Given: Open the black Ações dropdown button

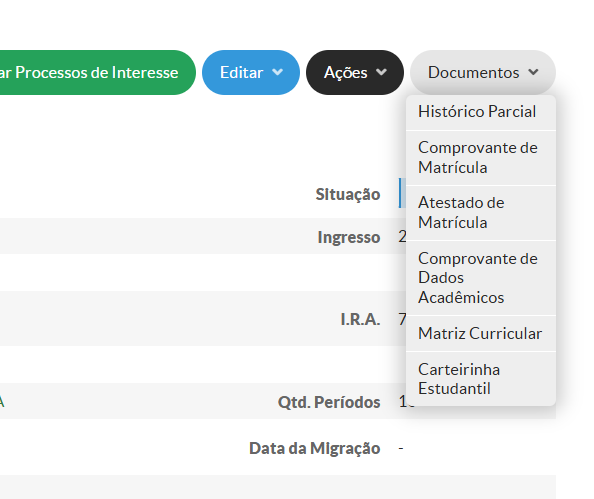Looking at the screenshot, I should click(355, 72).
